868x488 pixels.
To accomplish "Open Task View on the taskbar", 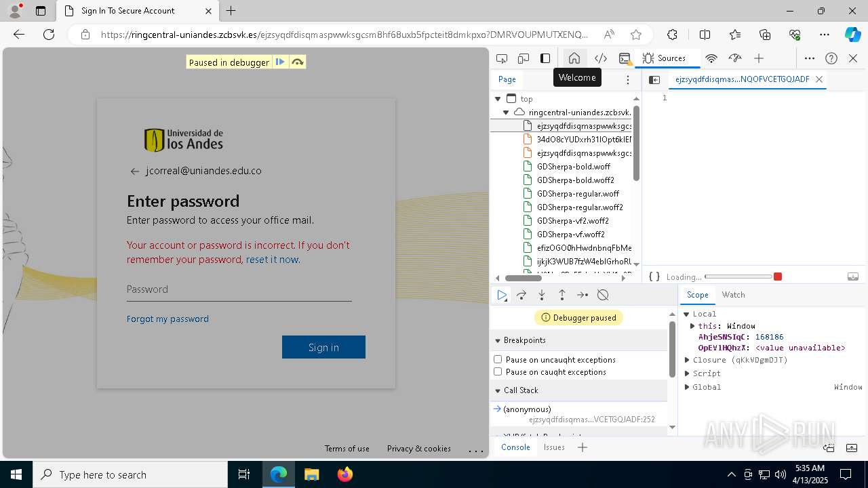I will pos(244,474).
